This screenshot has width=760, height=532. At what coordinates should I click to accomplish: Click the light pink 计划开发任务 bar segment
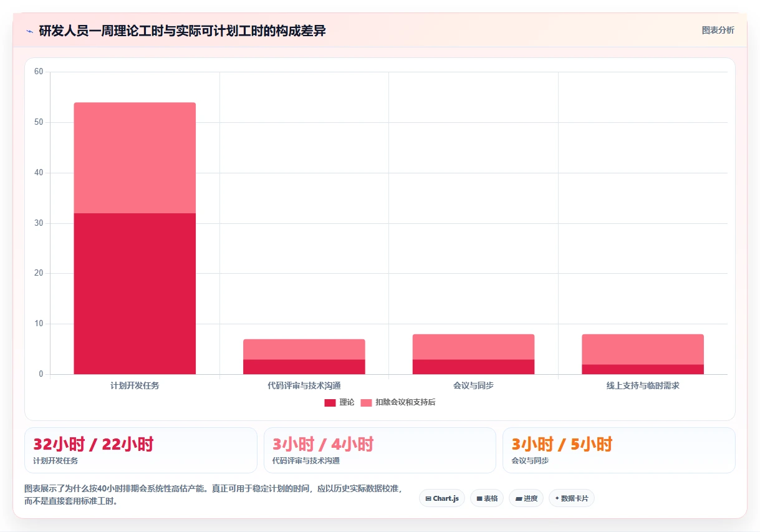(135, 158)
